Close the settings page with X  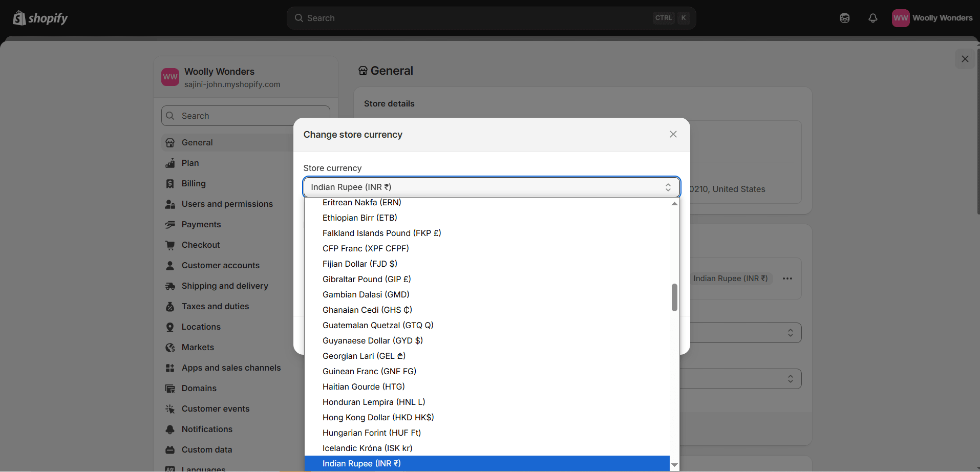(965, 59)
